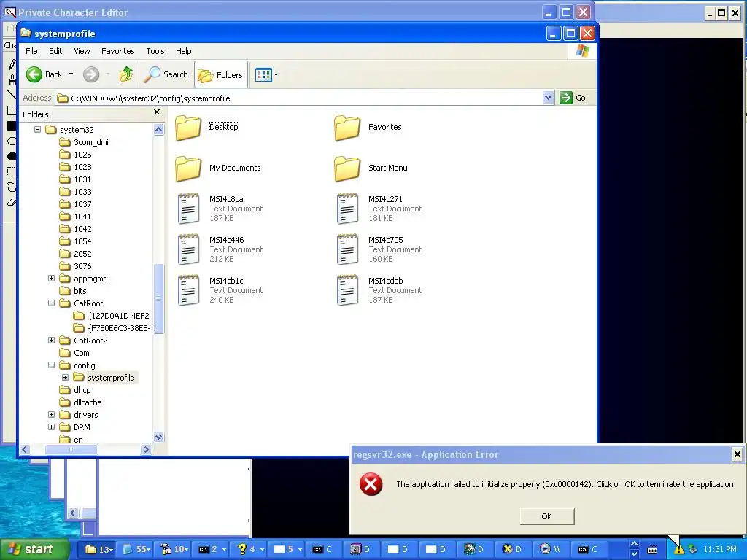Expand the drivers tree node
This screenshot has height=560, width=747.
tap(52, 414)
